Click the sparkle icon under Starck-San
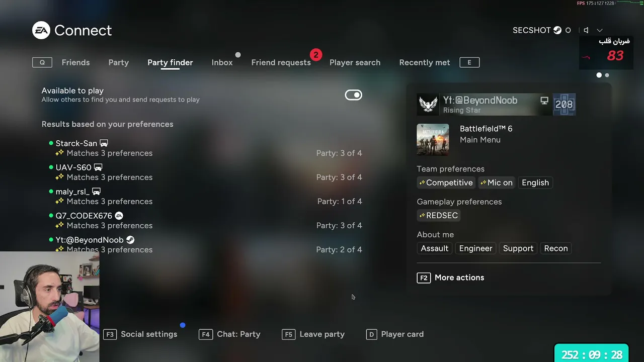The width and height of the screenshot is (644, 362). [x=60, y=153]
